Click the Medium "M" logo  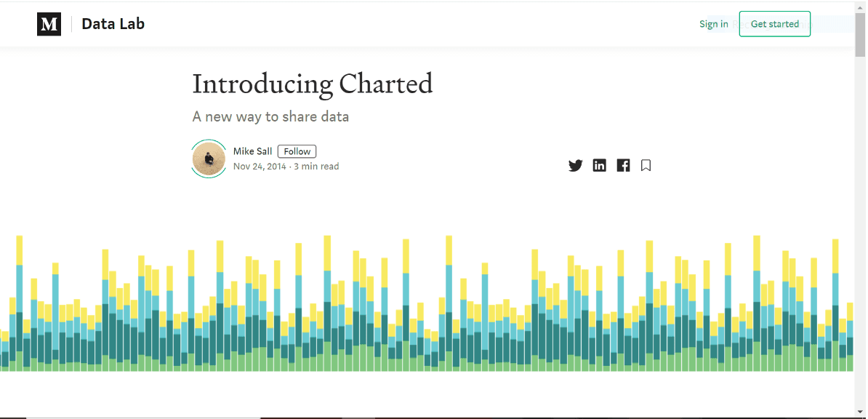(49, 24)
